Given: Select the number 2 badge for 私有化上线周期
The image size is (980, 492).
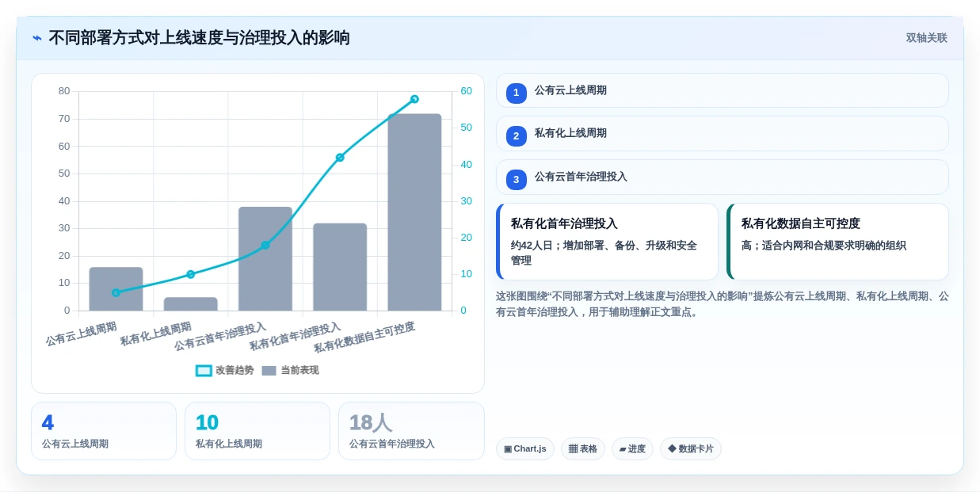Looking at the screenshot, I should (516, 135).
